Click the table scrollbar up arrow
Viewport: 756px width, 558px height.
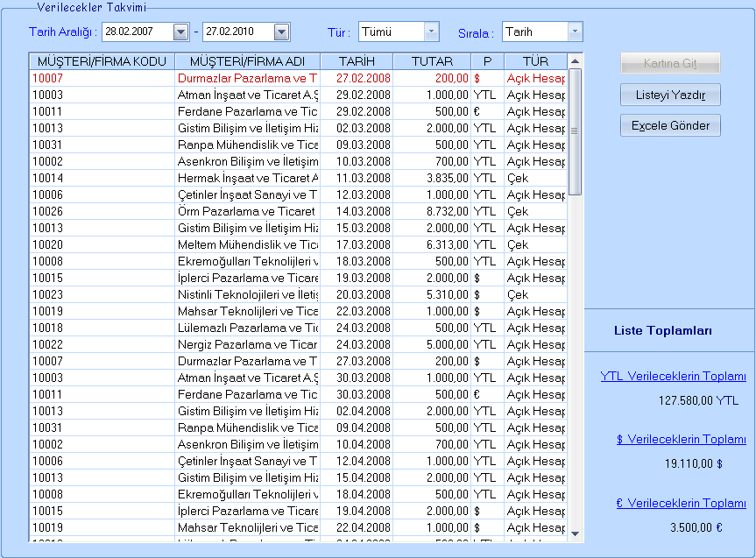[x=575, y=61]
